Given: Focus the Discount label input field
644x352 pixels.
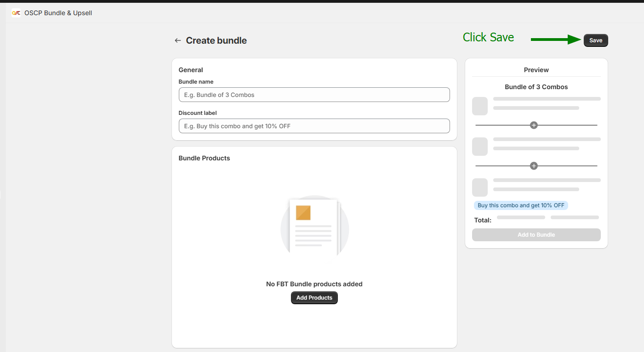Looking at the screenshot, I should (314, 126).
